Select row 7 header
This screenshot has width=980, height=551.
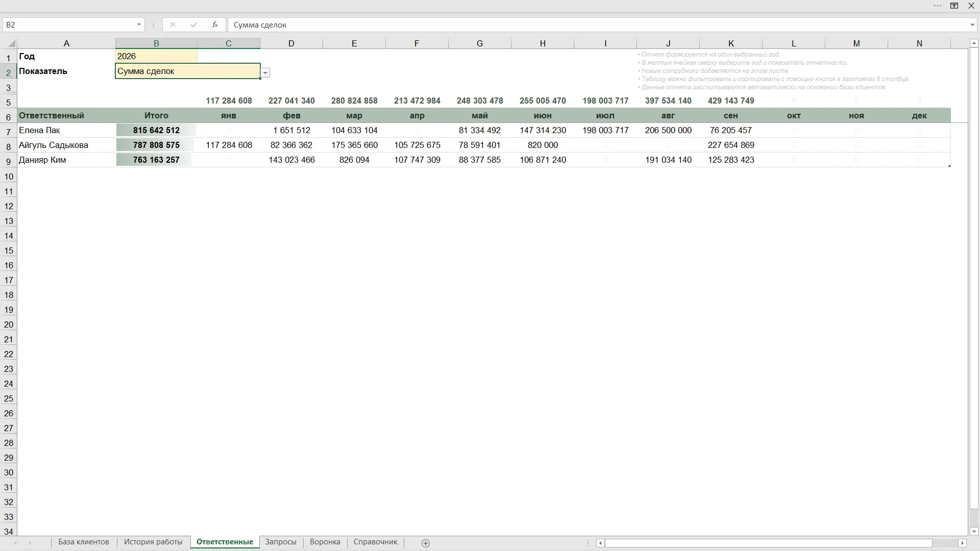point(8,132)
